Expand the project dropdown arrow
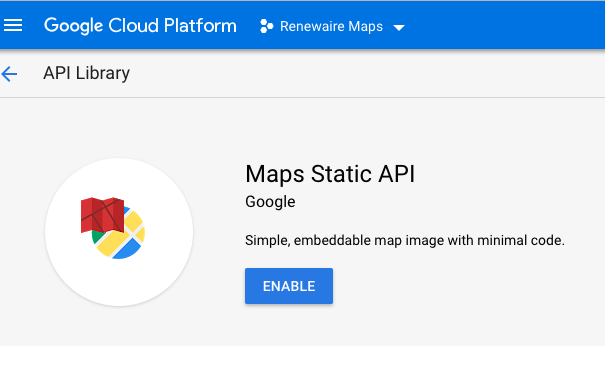The height and width of the screenshot is (365, 605). [399, 27]
